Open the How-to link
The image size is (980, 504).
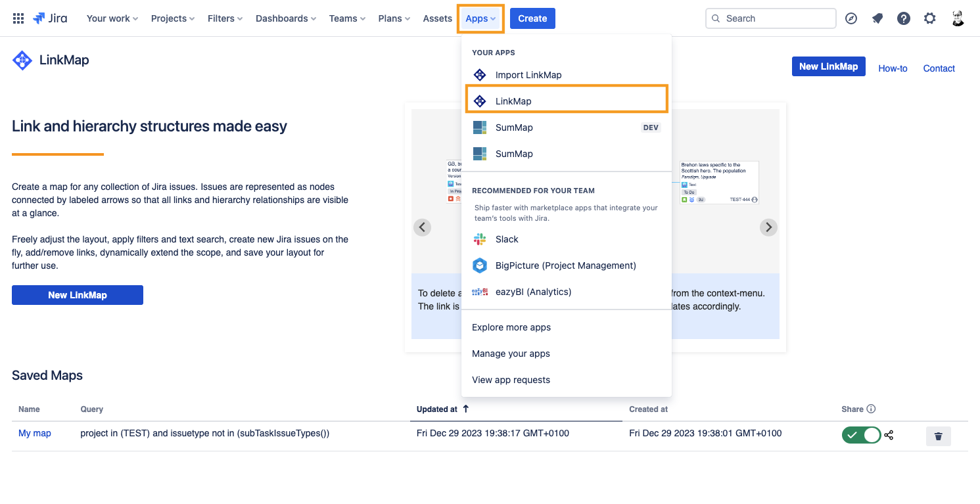point(893,68)
